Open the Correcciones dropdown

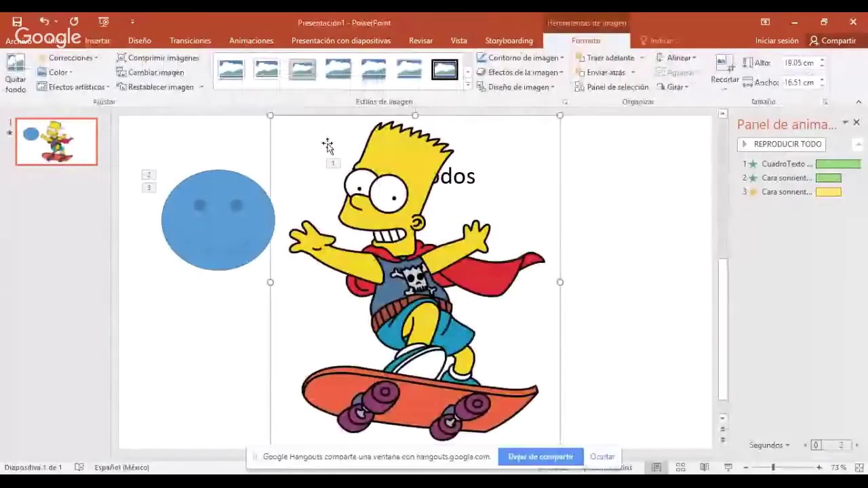click(67, 58)
